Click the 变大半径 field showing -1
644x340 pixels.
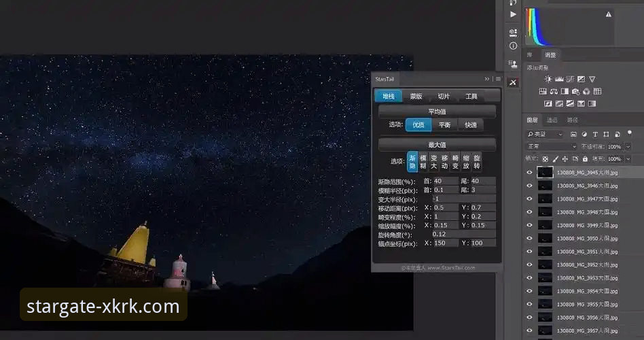pos(463,199)
